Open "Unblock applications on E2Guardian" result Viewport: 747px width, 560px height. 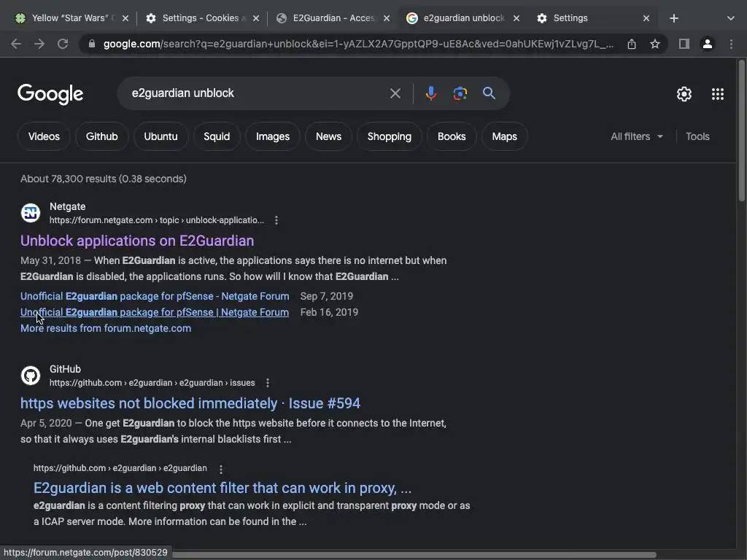click(137, 241)
